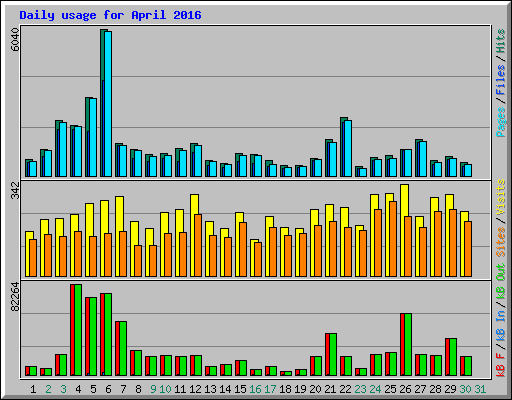Image resolution: width=512 pixels, height=400 pixels.
Task: Click the day 4 green kB Out bar
Action: (78, 330)
